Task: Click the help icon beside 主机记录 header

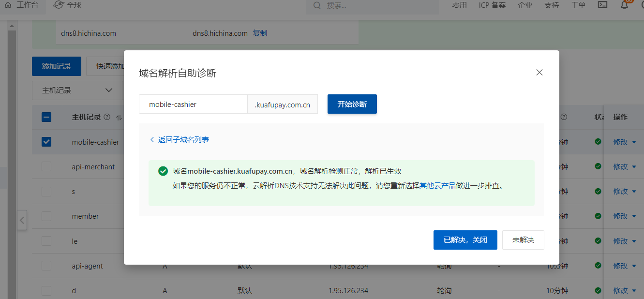Action: pos(107,117)
